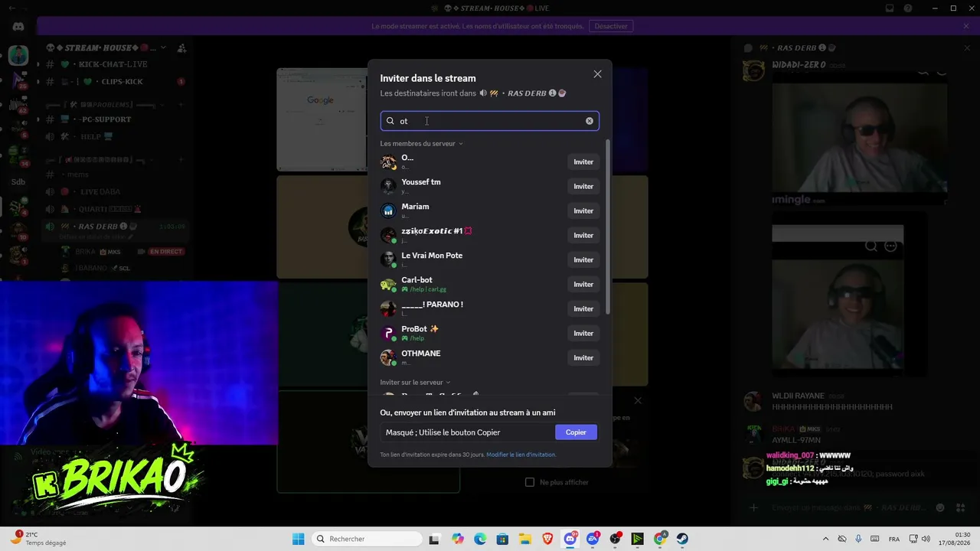Launch Brave browser from the taskbar
Viewport: 980px width, 551px height.
pyautogui.click(x=547, y=539)
